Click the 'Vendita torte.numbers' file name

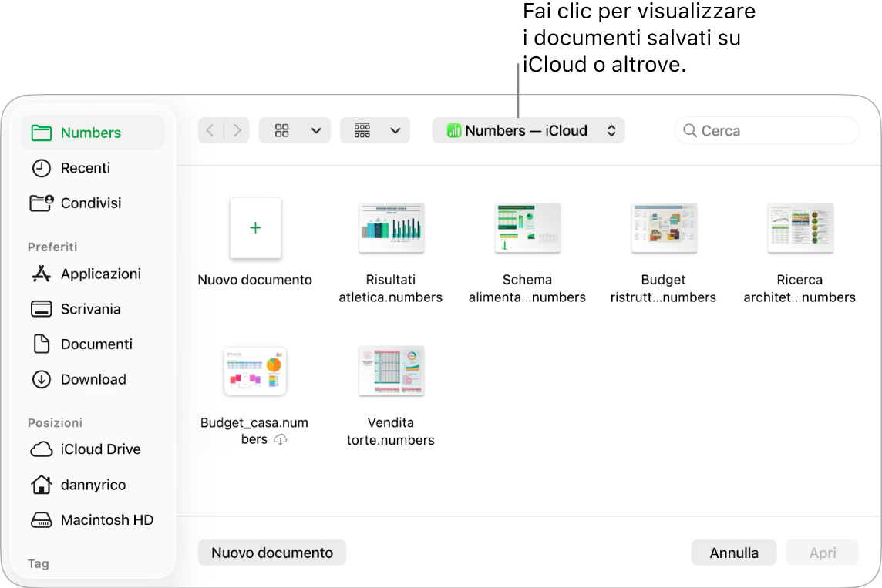pyautogui.click(x=391, y=431)
